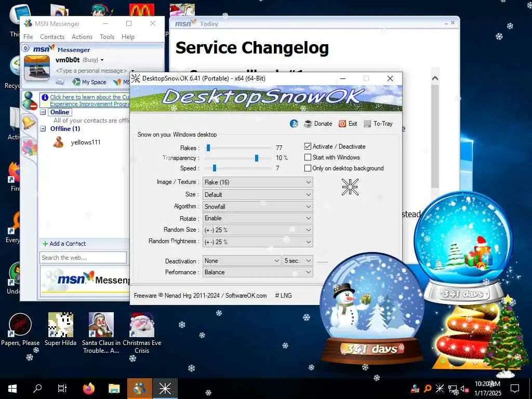Select contact yellows111
This screenshot has width=532, height=399.
click(86, 142)
